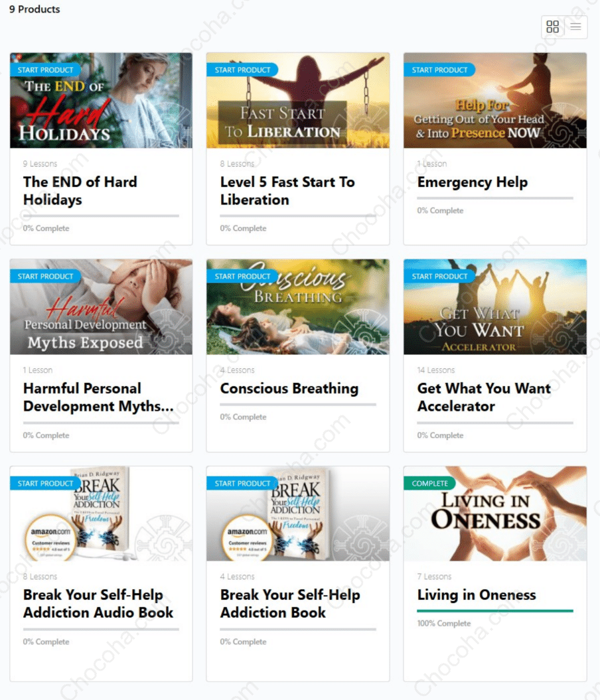Viewport: 600px width, 700px height.
Task: Open Break Your Self-Help Addiction Book title
Action: tap(290, 603)
